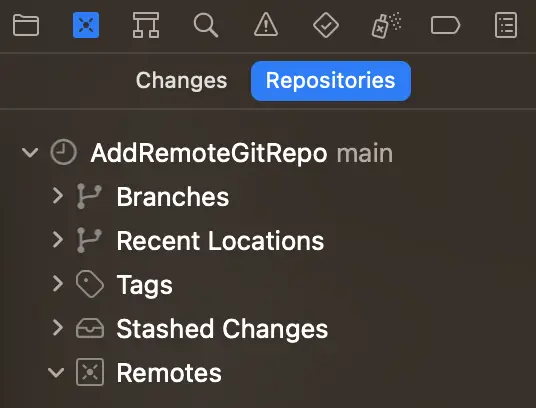Collapse the Remotes disclosure chevron
The width and height of the screenshot is (536, 408).
[56, 372]
